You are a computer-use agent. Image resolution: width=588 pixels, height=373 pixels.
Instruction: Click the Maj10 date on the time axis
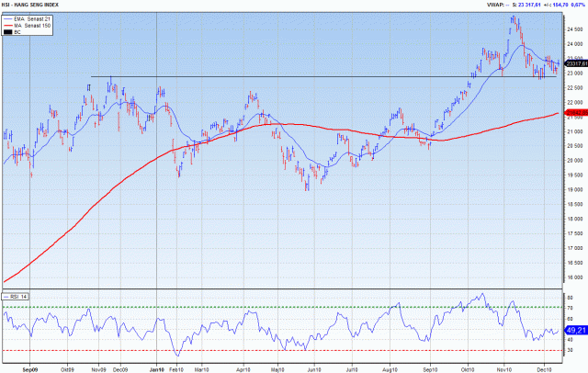click(278, 367)
